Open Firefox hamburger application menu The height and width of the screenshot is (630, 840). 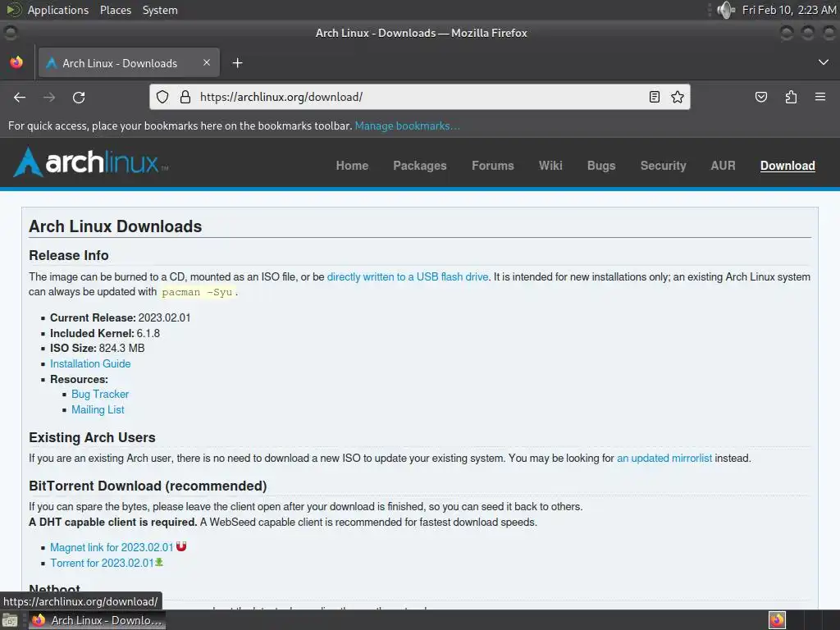(820, 97)
